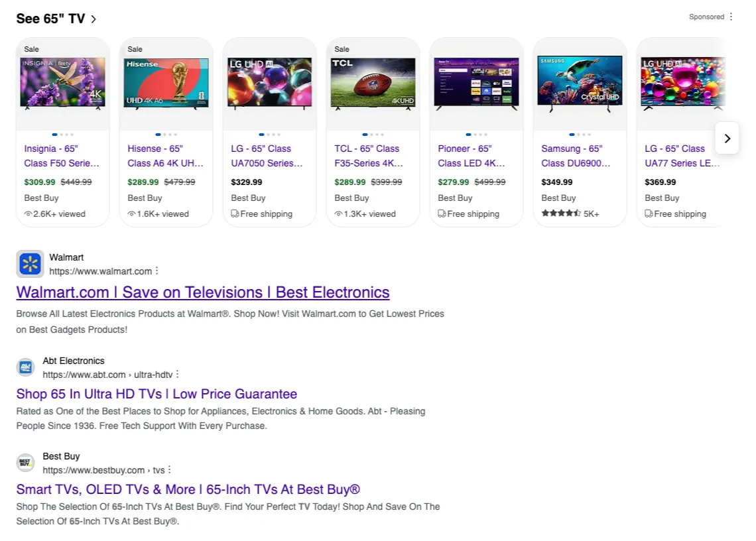Open the LG UA77 Series TV image
756x541 pixels.
[682, 84]
